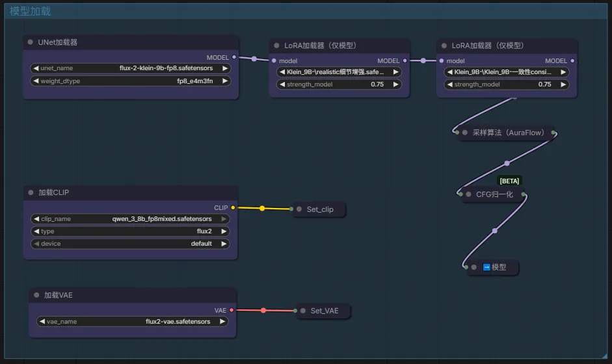Expand the collapsed CFG归一化 node
Image resolution: width=612 pixels, height=364 pixels.
click(468, 194)
